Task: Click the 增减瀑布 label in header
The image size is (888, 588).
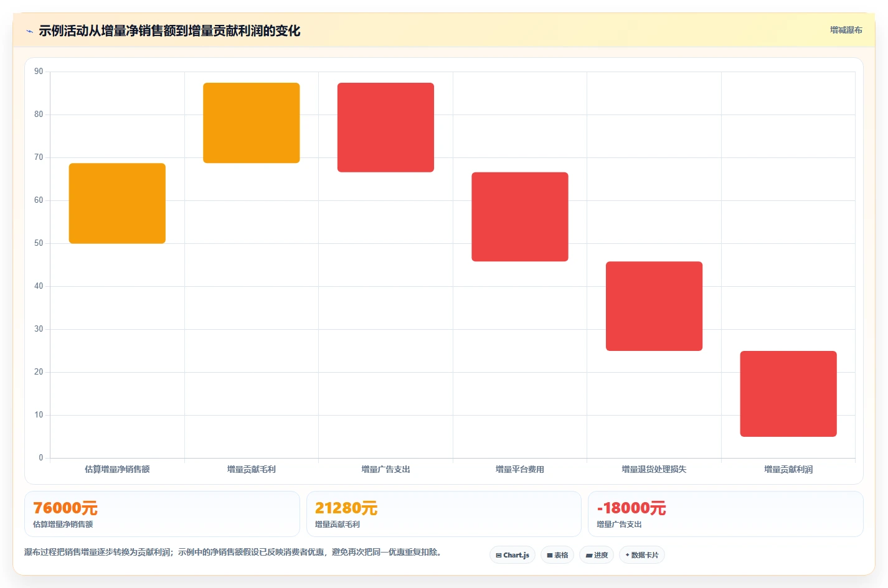Action: tap(846, 30)
